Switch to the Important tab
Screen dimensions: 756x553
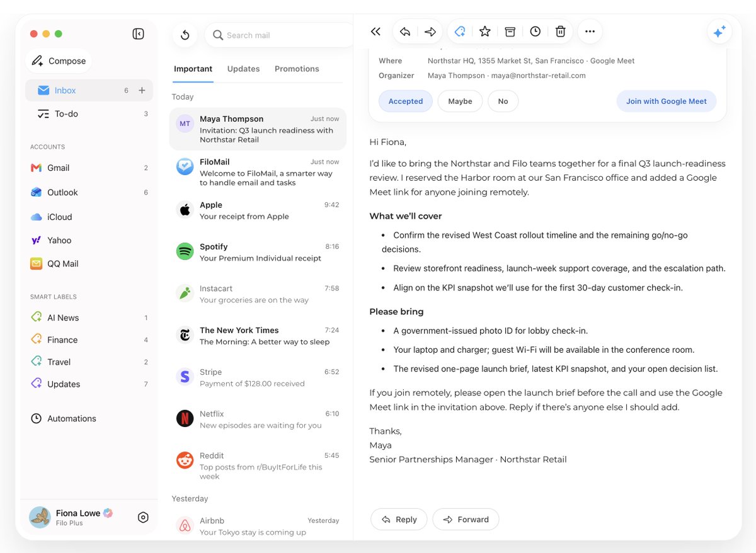[193, 69]
